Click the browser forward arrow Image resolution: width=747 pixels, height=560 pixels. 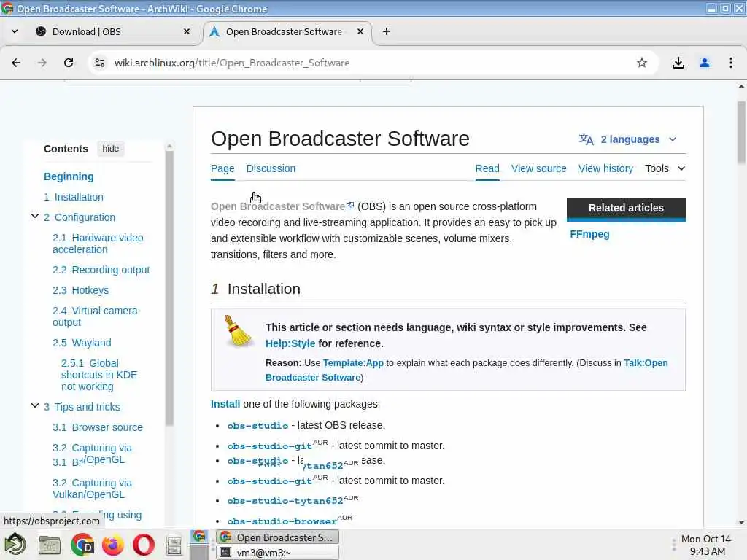point(42,63)
